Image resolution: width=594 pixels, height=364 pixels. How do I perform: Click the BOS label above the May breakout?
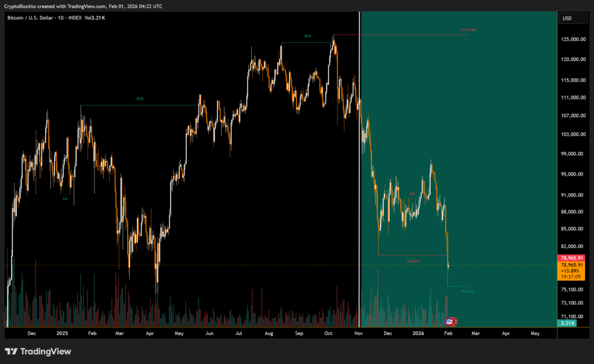point(140,99)
